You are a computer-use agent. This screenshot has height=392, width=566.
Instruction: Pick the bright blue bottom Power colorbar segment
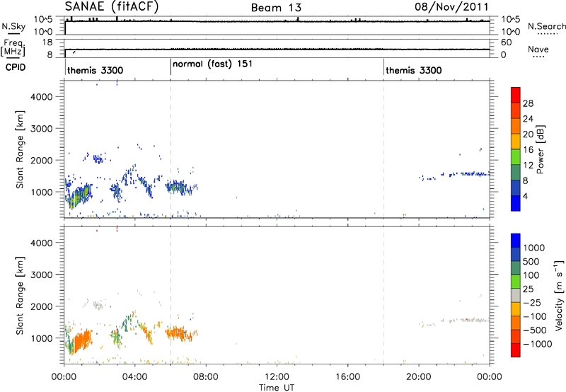click(x=516, y=203)
